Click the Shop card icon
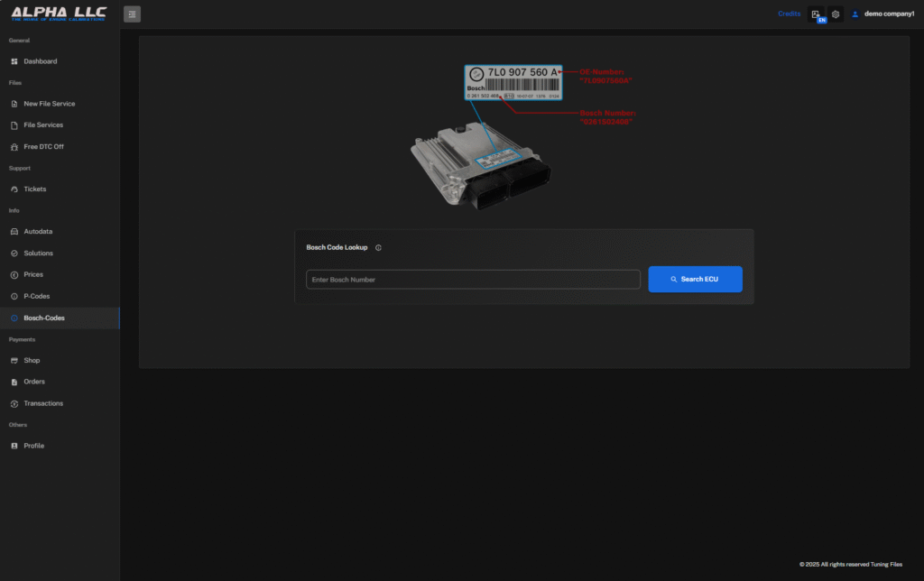 point(14,361)
